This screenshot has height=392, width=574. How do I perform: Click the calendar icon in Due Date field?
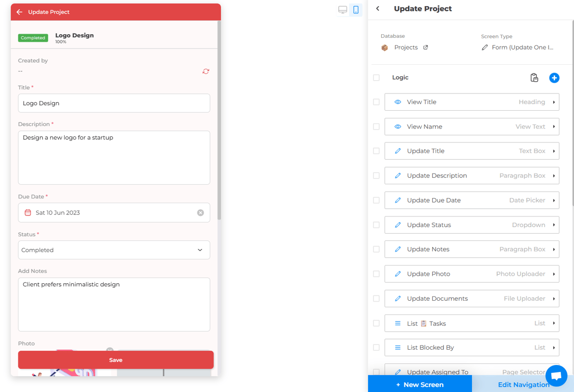pyautogui.click(x=28, y=212)
